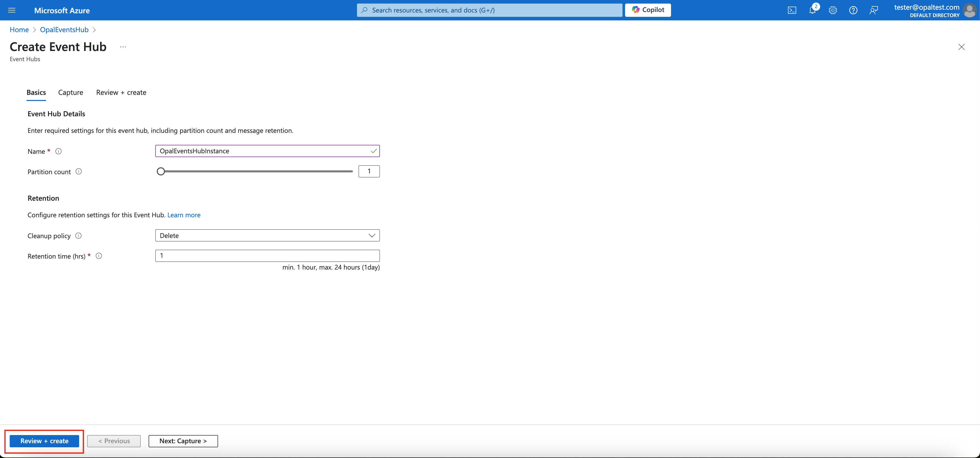Image resolution: width=980 pixels, height=458 pixels.
Task: Open the hamburger portal menu
Action: [12, 10]
